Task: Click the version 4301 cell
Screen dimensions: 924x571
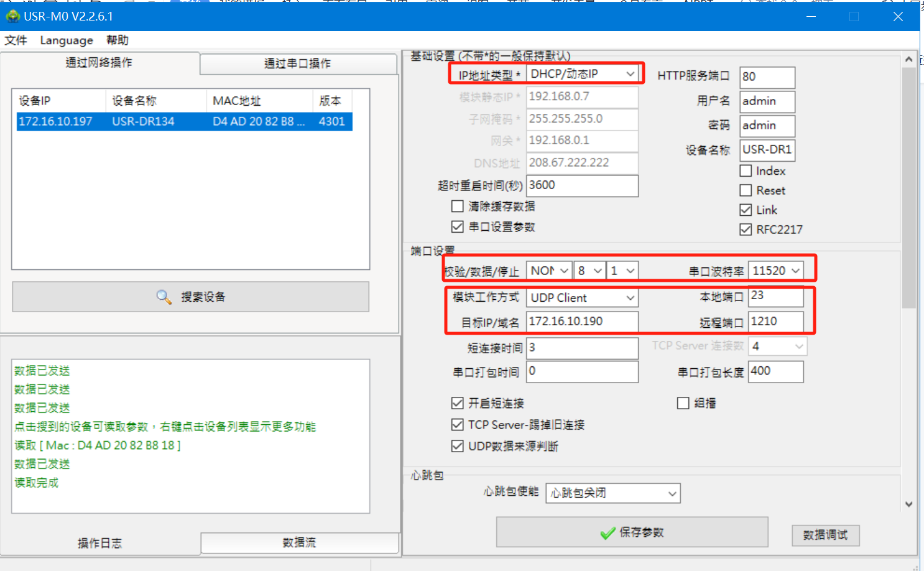Action: (x=331, y=121)
